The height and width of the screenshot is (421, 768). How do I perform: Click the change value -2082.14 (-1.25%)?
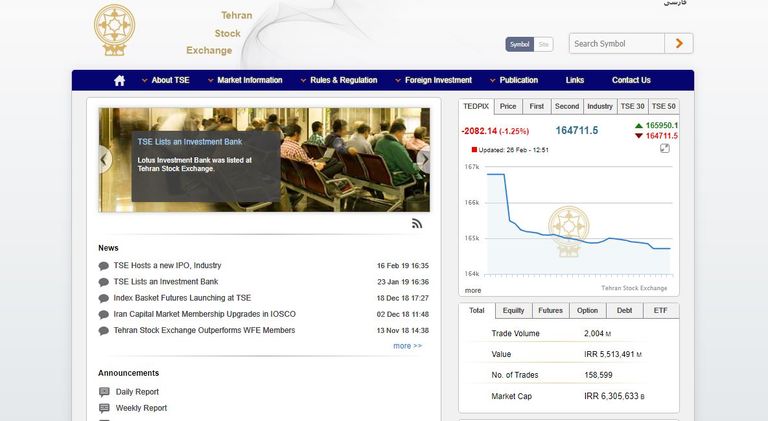click(x=495, y=131)
